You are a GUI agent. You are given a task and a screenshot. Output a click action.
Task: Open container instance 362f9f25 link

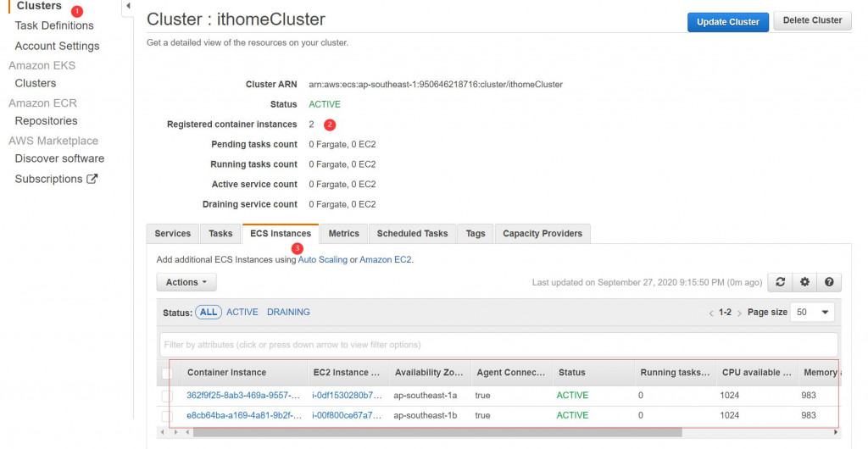(244, 396)
